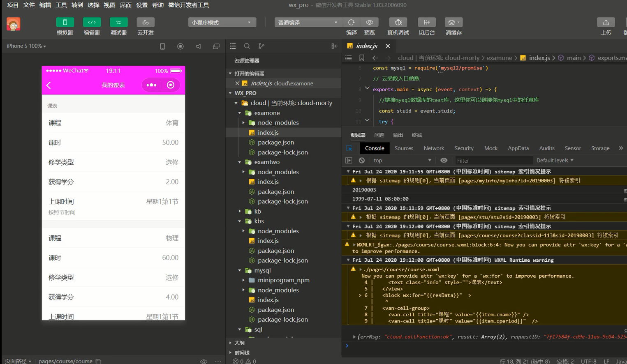Click the 编译 compile refresh icon
627x364 pixels.
coord(351,23)
